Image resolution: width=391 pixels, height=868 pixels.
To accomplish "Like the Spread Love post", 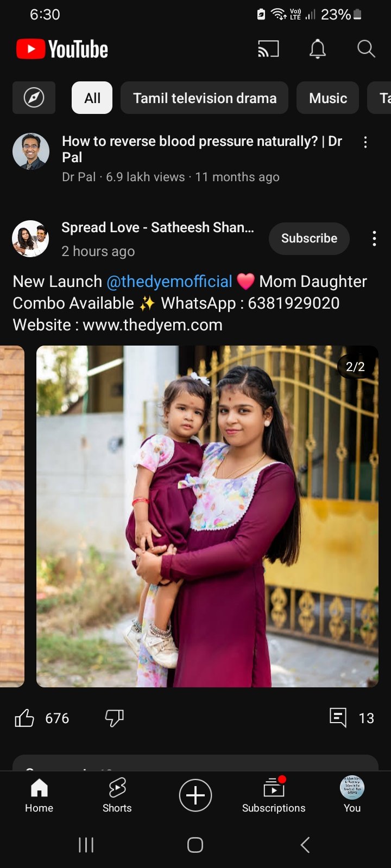I will 24,718.
